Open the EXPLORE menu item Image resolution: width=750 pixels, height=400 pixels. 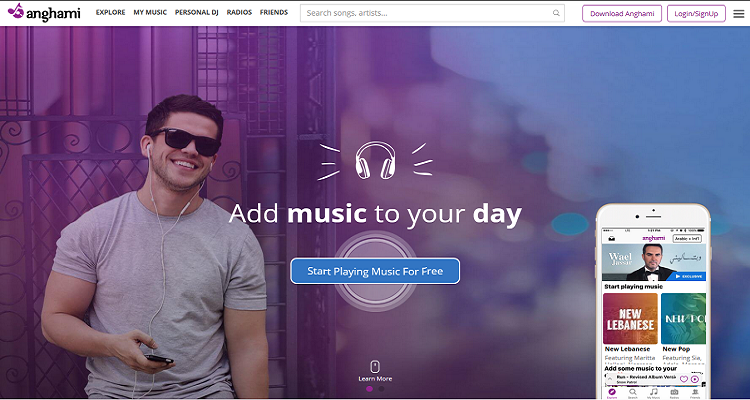point(110,12)
